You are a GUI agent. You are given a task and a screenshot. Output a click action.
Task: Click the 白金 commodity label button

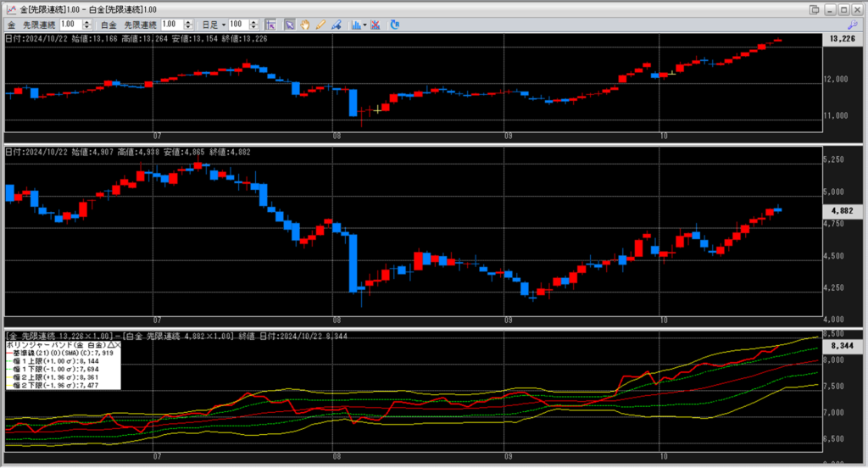(x=108, y=25)
